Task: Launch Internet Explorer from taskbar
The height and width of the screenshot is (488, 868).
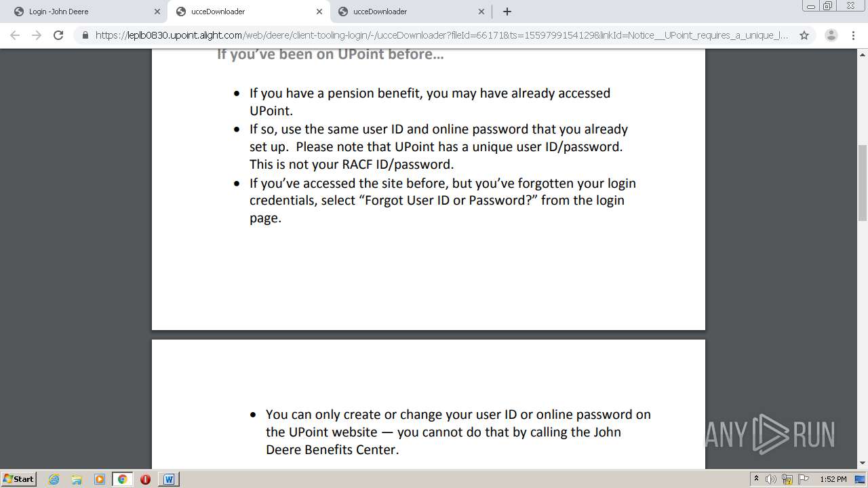Action: pyautogui.click(x=54, y=479)
